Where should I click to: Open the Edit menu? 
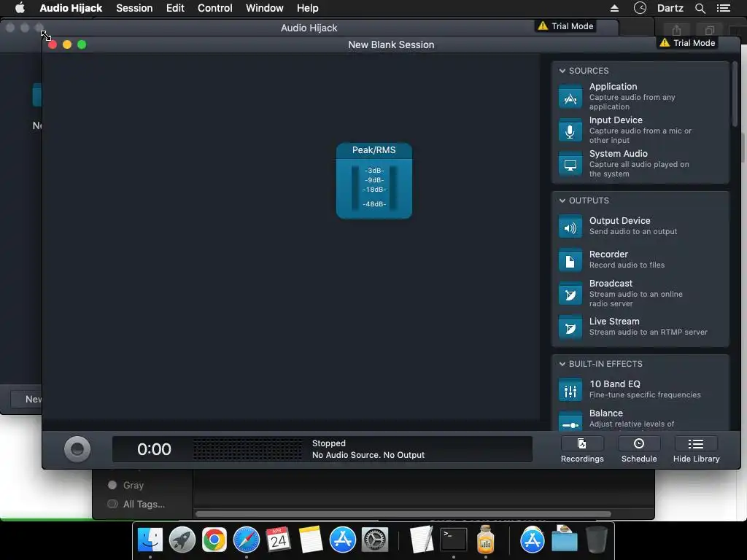(175, 8)
